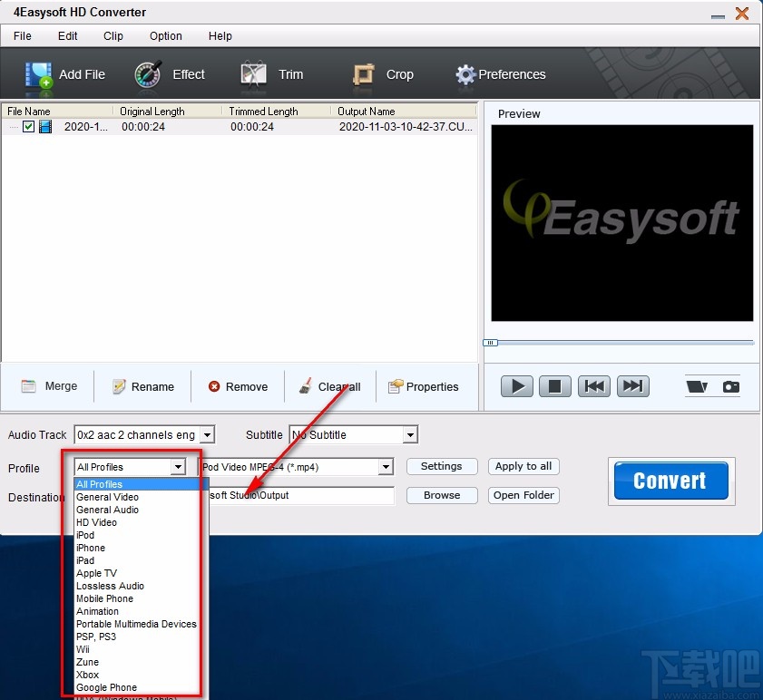Open the Option menu
This screenshot has height=700, width=763.
pyautogui.click(x=165, y=36)
